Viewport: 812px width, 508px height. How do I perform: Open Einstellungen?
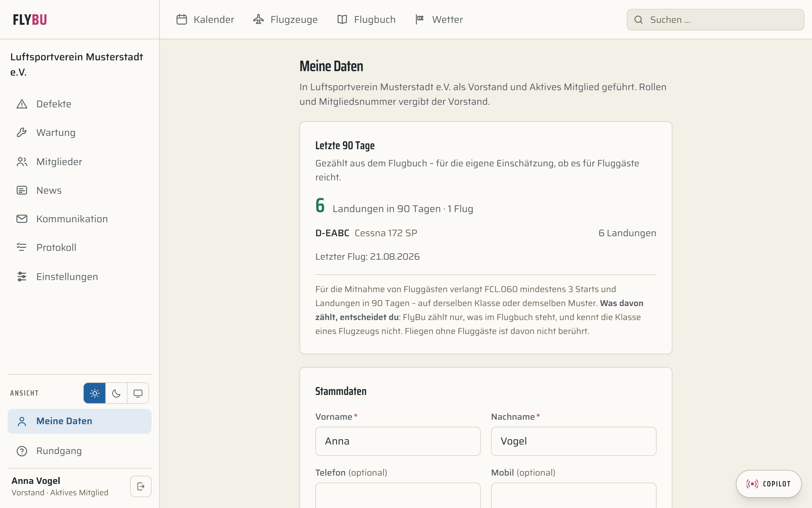[x=80, y=277]
